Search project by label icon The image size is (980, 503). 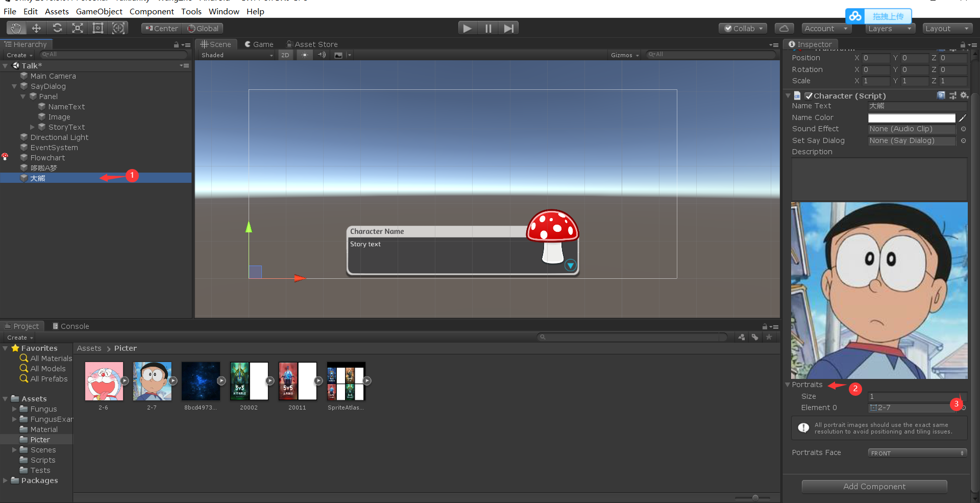click(755, 337)
